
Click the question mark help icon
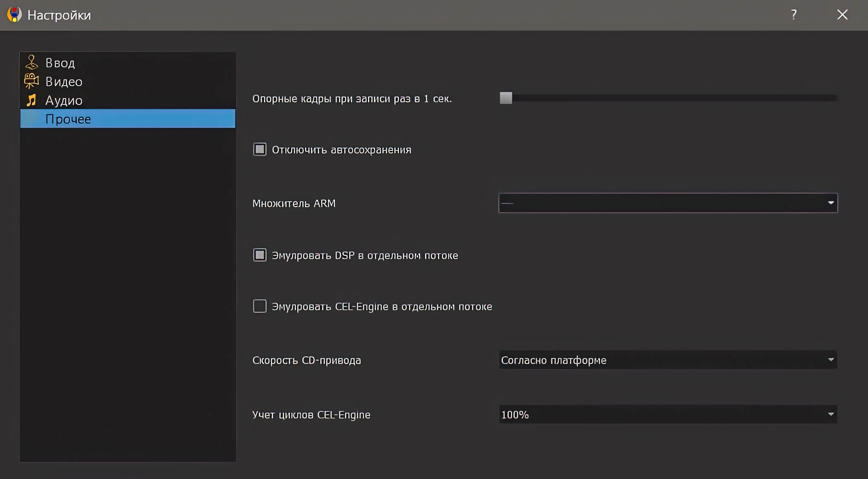(793, 15)
